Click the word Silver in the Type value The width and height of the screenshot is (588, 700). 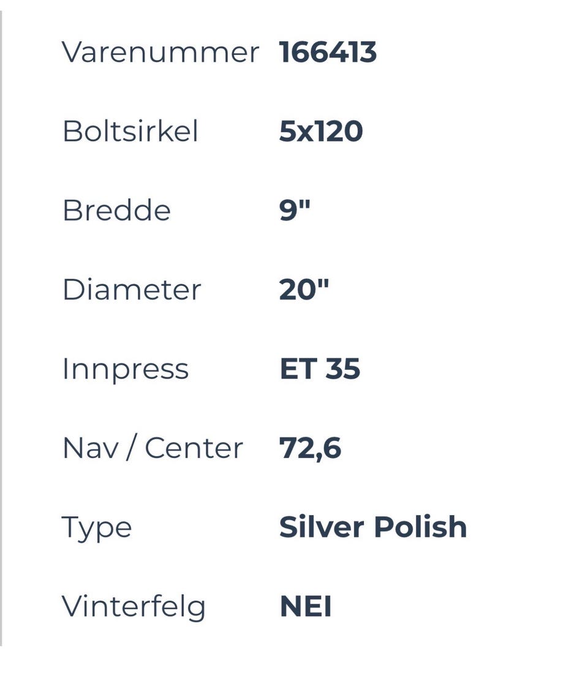322,527
